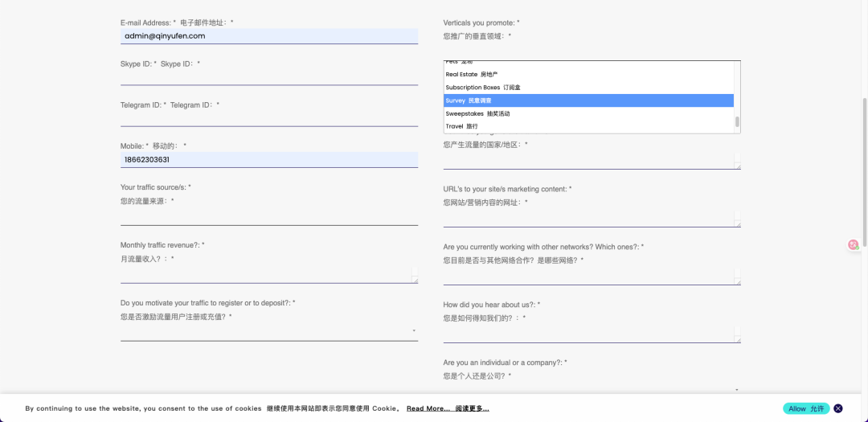The width and height of the screenshot is (868, 422).
Task: Close the cookie consent banner
Action: pos(838,408)
